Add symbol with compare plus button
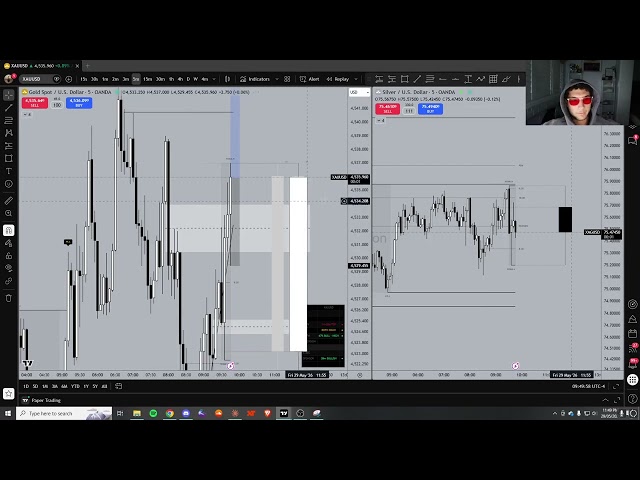 pyautogui.click(x=69, y=79)
